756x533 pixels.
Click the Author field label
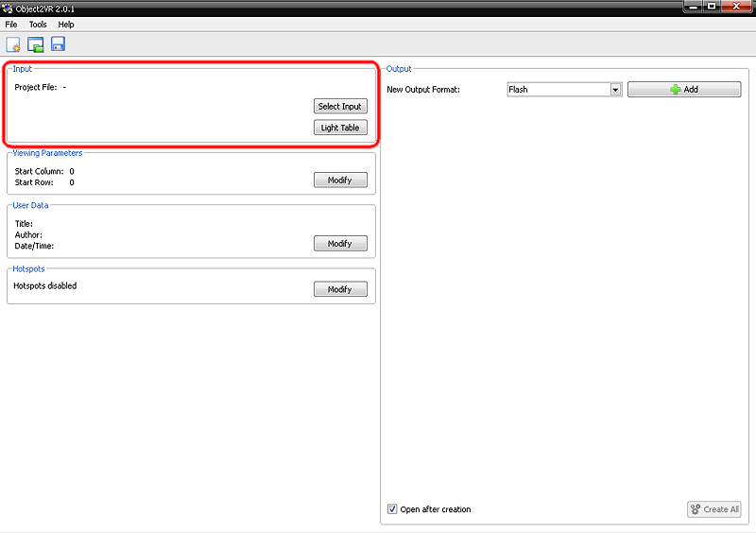tap(28, 235)
